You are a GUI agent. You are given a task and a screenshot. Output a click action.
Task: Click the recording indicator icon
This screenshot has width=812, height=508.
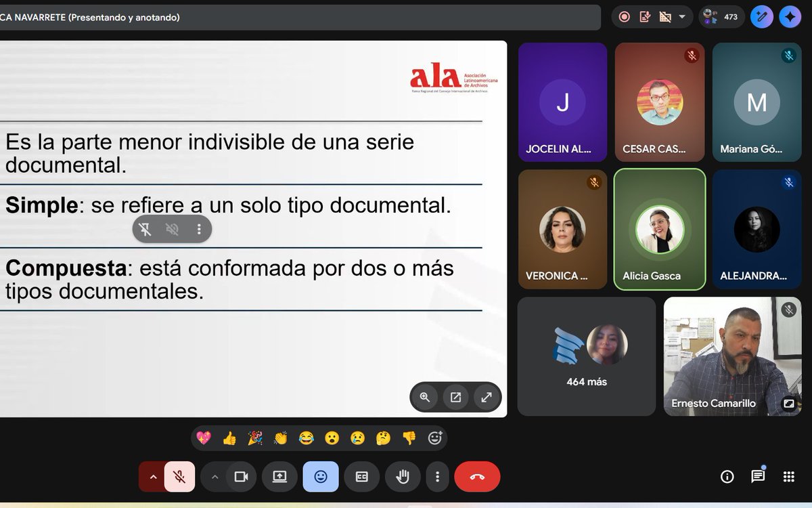(x=625, y=17)
